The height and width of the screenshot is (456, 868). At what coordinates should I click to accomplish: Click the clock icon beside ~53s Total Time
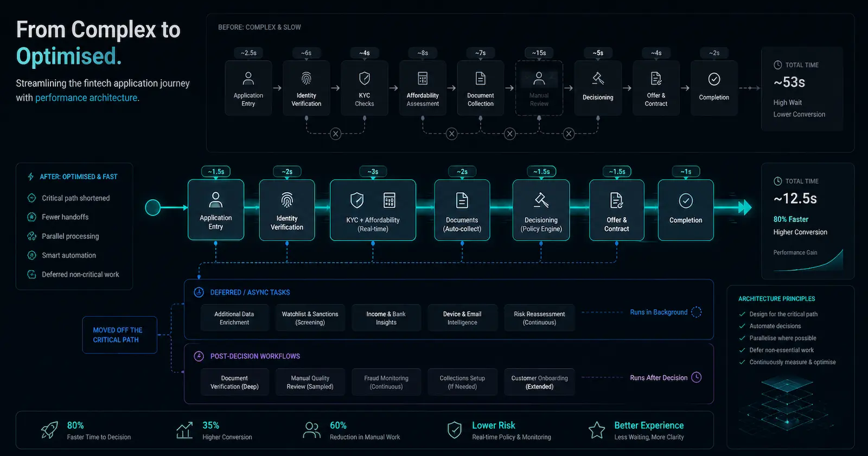[777, 65]
